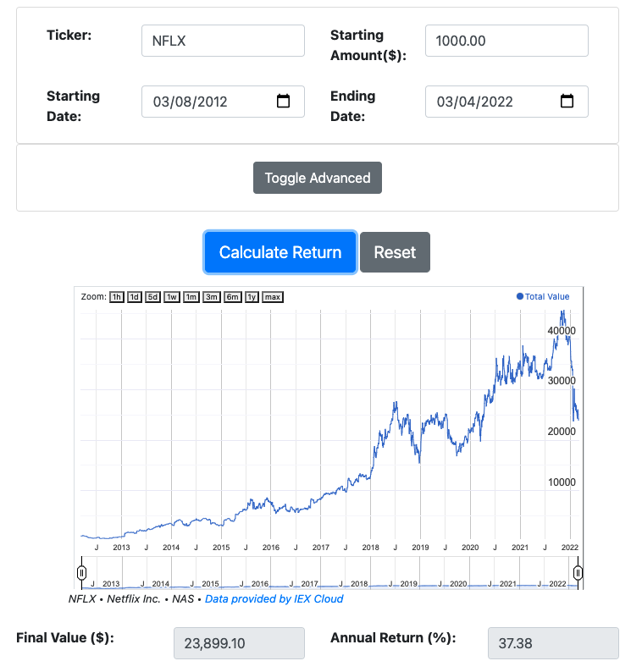631x672 pixels.
Task: Switch chart zoom to 1m
Action: pyautogui.click(x=191, y=297)
